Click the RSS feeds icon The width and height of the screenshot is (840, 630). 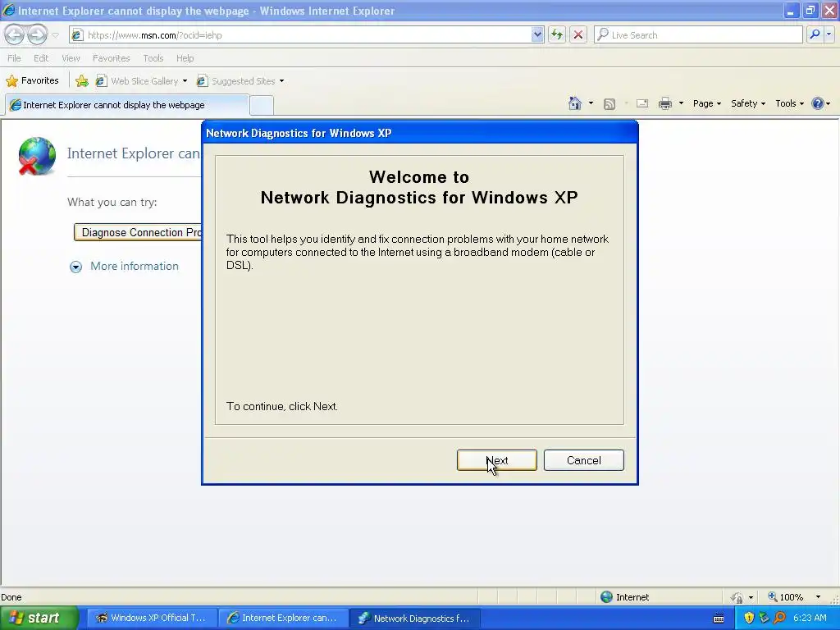(609, 103)
